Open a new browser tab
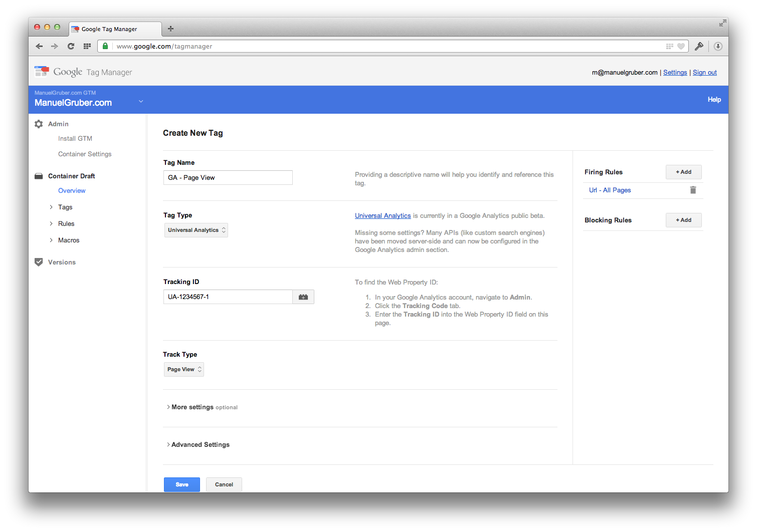 [170, 29]
